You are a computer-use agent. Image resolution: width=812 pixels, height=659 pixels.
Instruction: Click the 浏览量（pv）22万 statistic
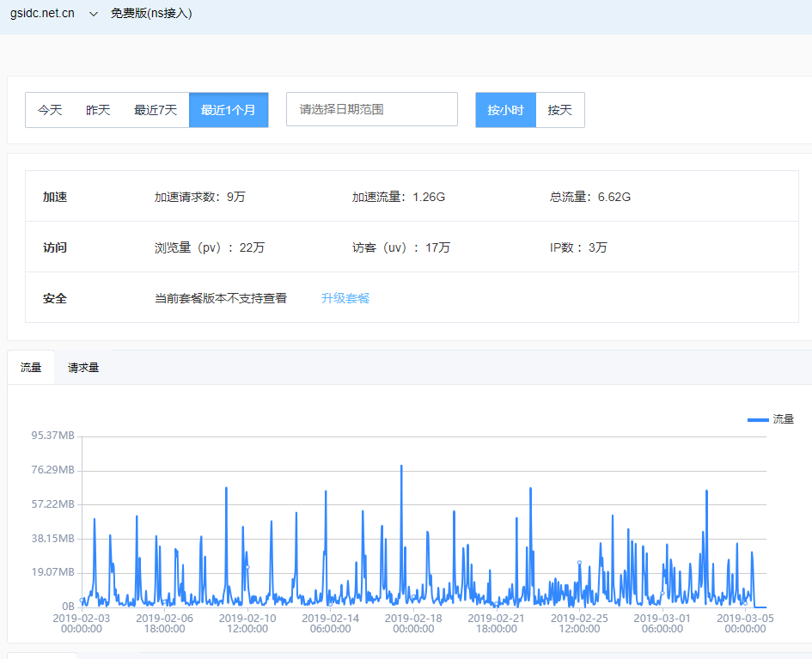[210, 247]
